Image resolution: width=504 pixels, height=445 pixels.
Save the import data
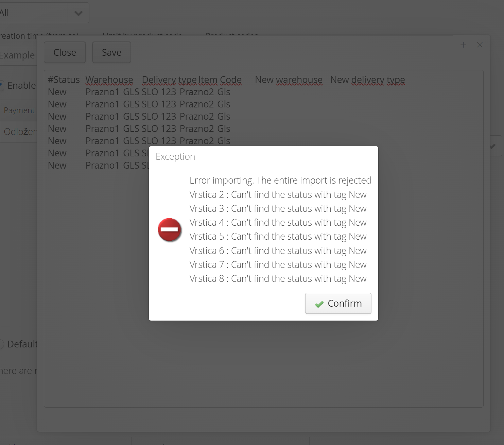111,52
